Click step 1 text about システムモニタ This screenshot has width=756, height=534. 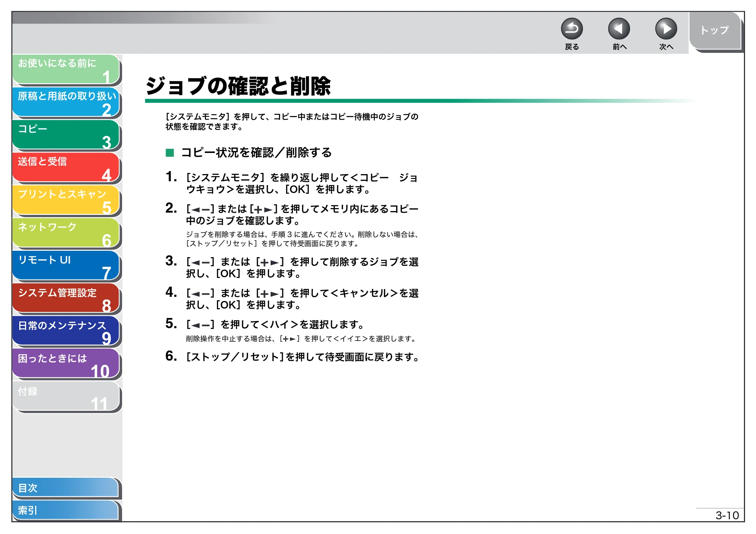(302, 183)
